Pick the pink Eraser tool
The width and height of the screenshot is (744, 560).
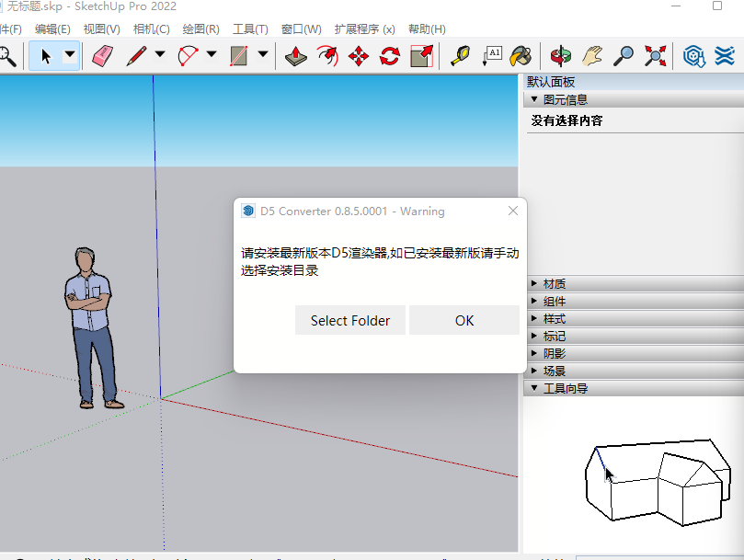coord(102,56)
